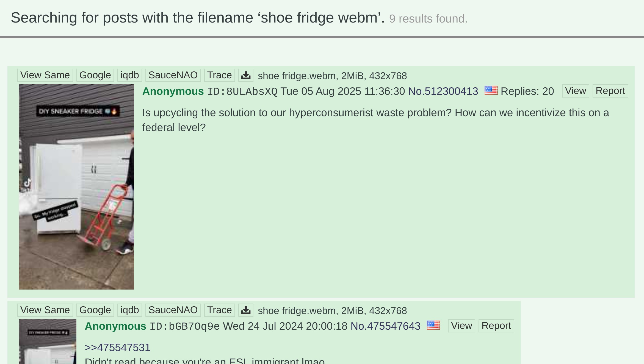Click Trace on the first post
The height and width of the screenshot is (364, 644).
[x=219, y=75]
